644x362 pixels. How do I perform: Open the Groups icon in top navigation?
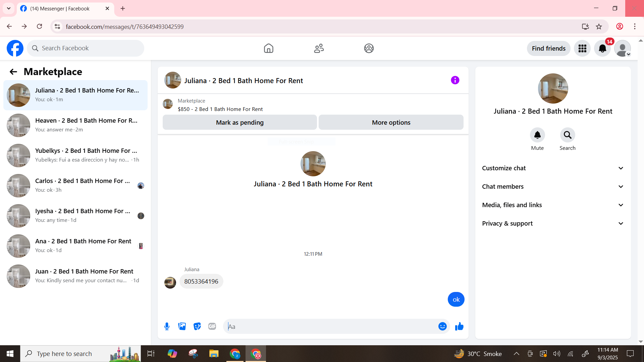point(369,48)
